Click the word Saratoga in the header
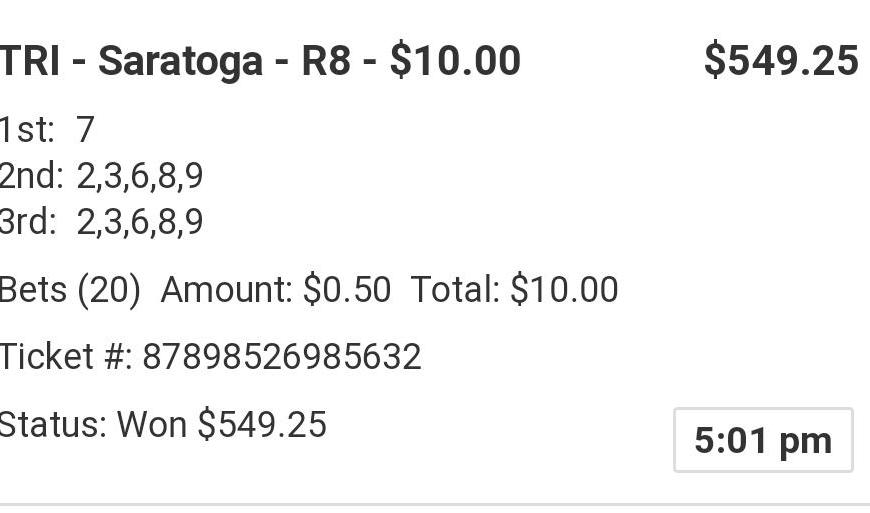The image size is (870, 513). 180,61
